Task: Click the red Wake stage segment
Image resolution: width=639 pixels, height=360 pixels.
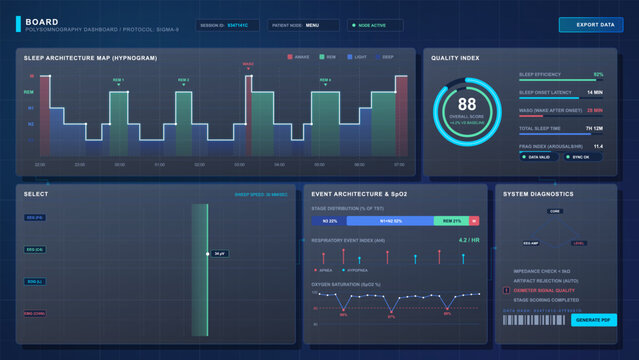Action: (474, 221)
